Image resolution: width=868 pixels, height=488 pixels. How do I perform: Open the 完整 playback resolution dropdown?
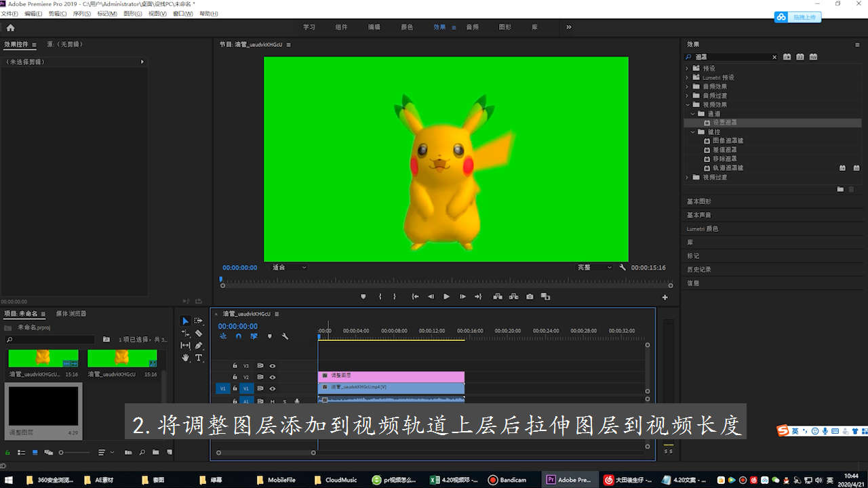pos(594,268)
